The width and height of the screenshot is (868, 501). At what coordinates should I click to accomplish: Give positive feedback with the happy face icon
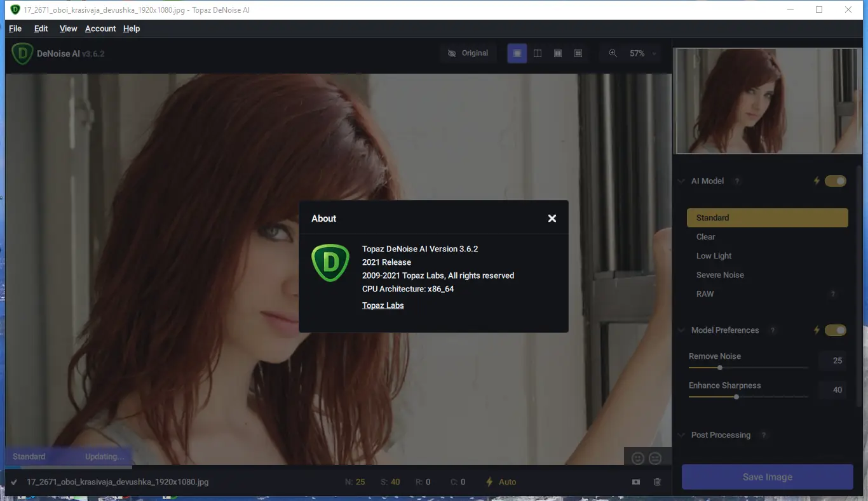click(637, 457)
